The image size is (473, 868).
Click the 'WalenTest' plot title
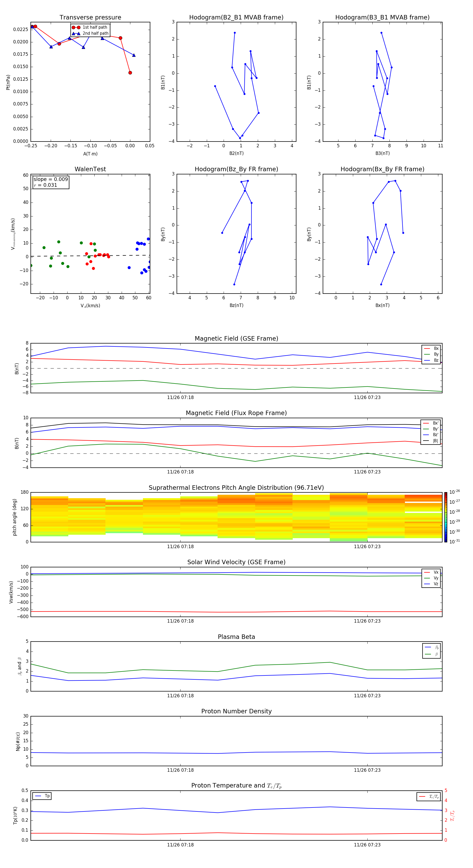(90, 169)
